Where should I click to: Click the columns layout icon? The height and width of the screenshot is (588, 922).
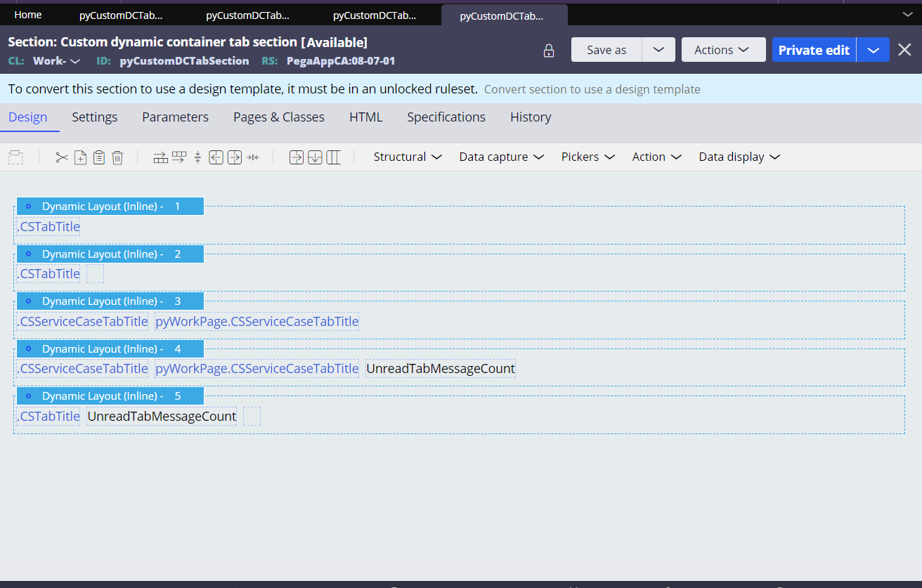coord(333,157)
